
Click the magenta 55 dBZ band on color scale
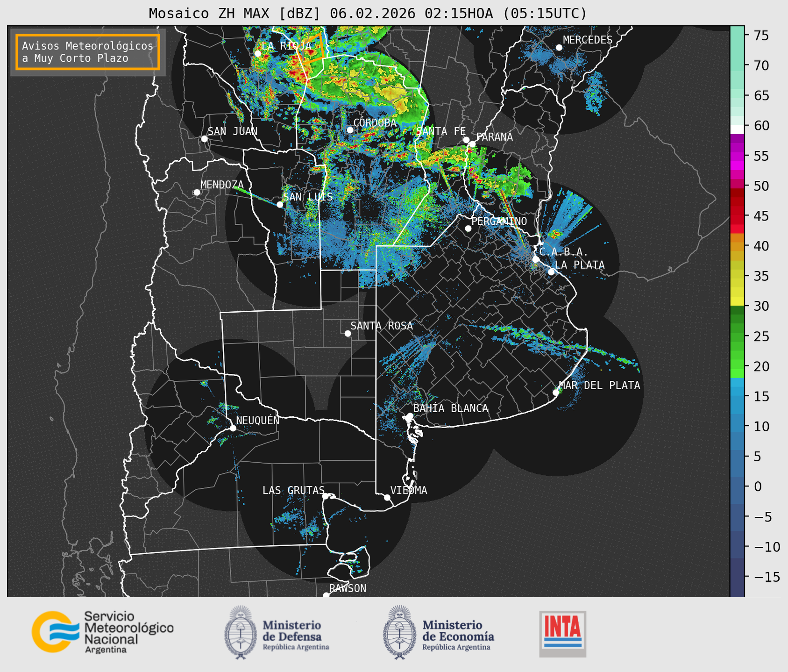[737, 156]
